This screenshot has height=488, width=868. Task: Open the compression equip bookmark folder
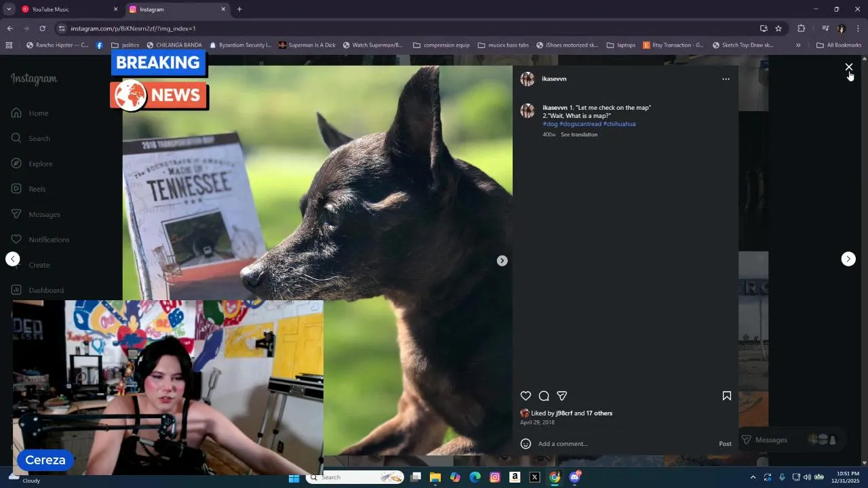[x=441, y=45]
